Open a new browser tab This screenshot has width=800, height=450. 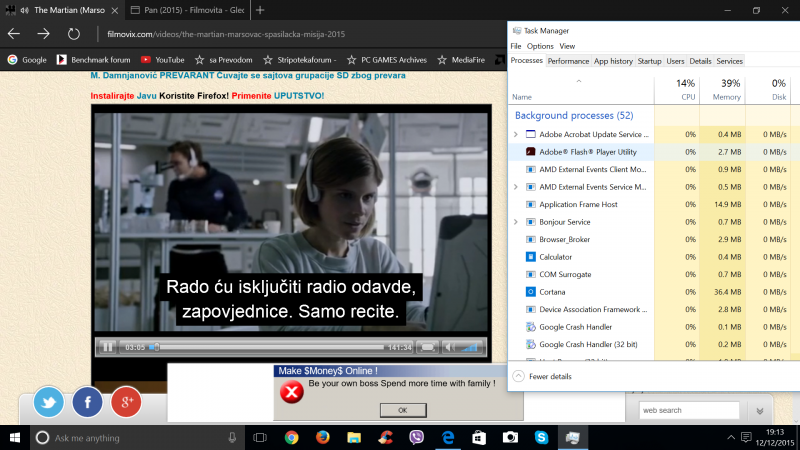(260, 10)
